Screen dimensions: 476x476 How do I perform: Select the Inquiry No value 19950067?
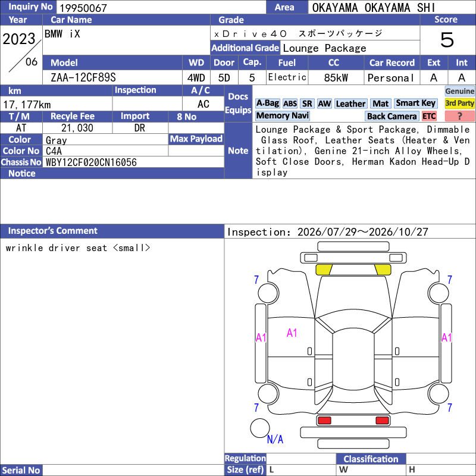(83, 8)
